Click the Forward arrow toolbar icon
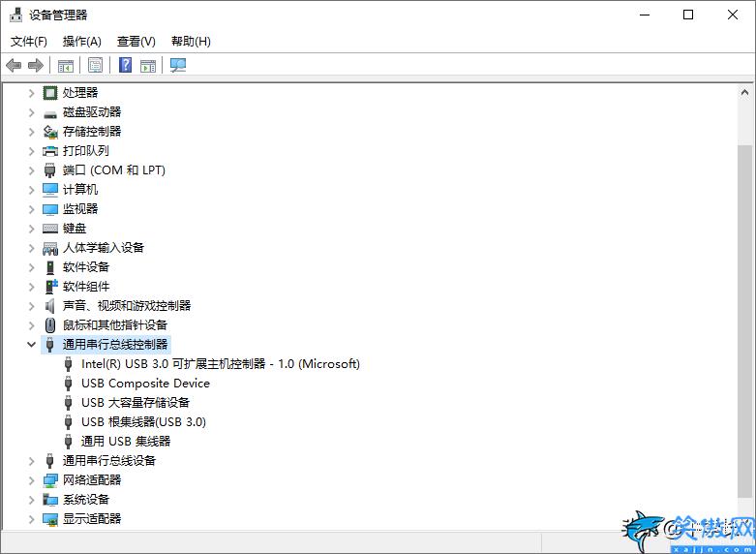The width and height of the screenshot is (756, 554). 36,65
